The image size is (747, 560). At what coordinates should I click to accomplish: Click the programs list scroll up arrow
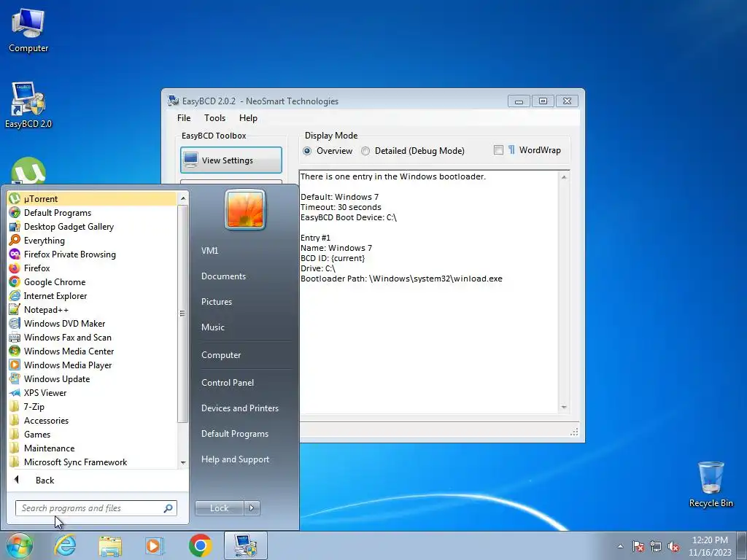coord(183,198)
